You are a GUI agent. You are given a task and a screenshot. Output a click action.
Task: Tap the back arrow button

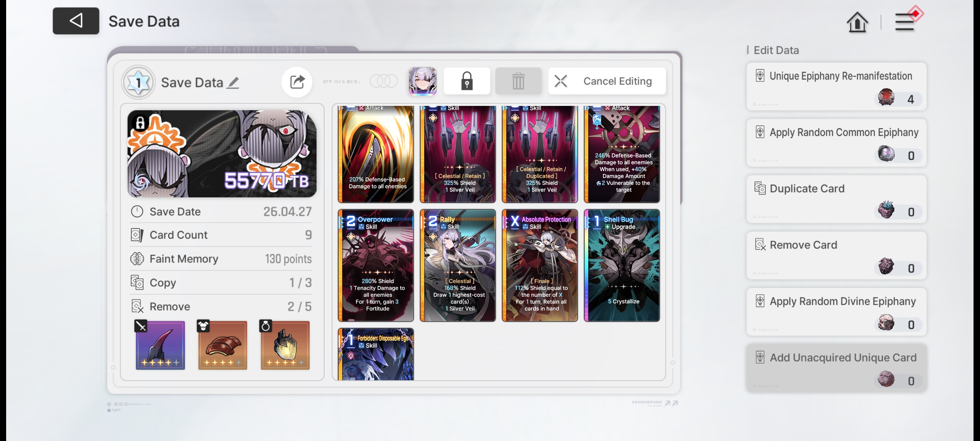coord(76,21)
